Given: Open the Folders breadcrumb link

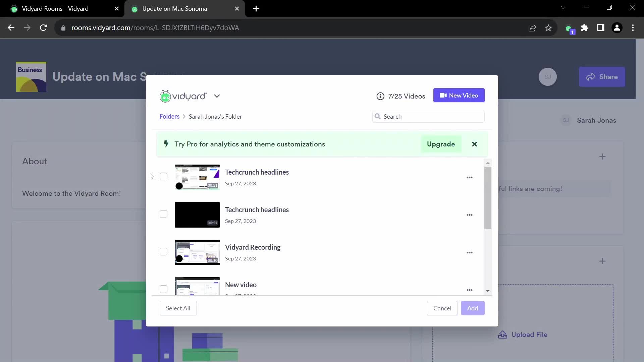Looking at the screenshot, I should coord(169,116).
